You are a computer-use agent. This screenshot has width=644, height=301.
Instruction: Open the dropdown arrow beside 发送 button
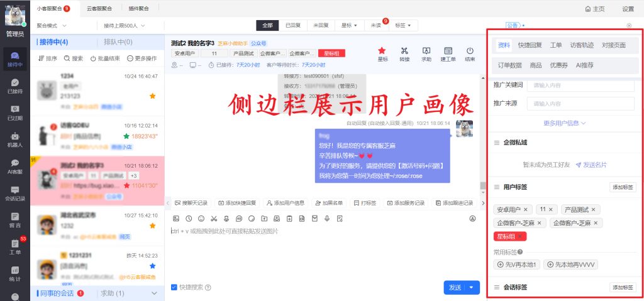(x=472, y=287)
